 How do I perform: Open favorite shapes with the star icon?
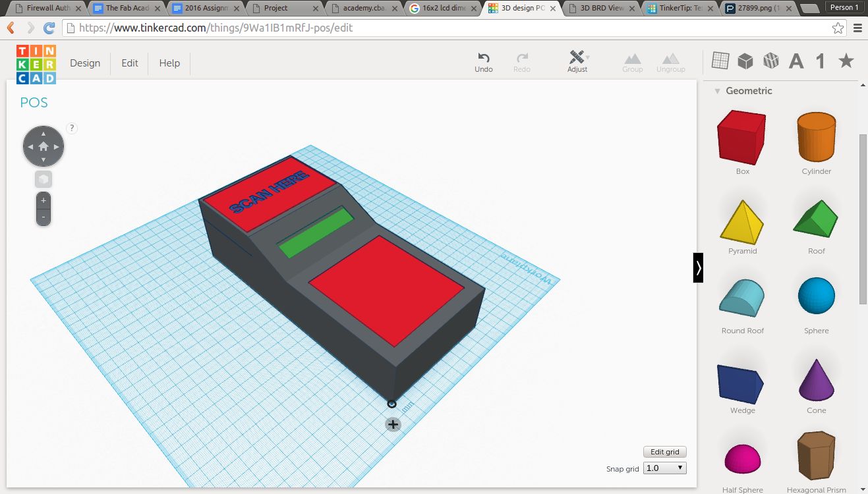[846, 60]
